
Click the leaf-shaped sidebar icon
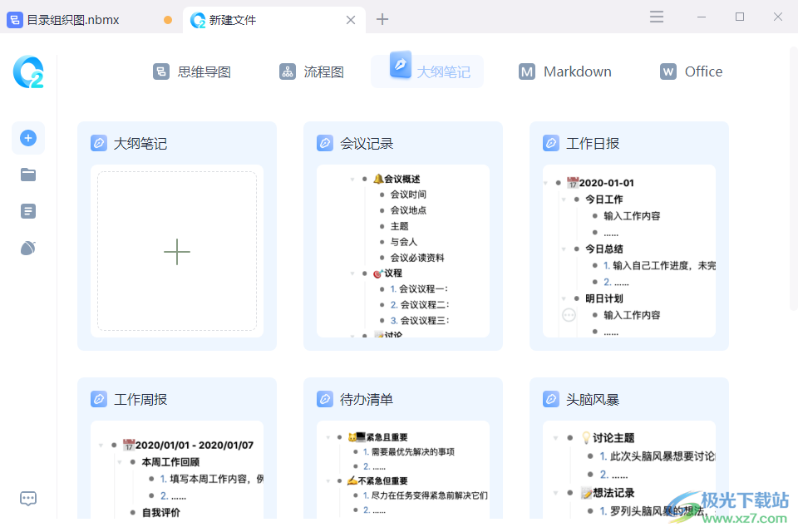click(28, 248)
